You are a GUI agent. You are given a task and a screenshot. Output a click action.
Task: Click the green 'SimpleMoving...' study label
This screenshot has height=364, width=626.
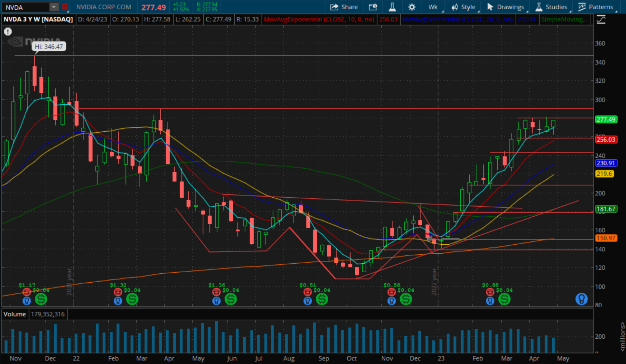point(564,19)
